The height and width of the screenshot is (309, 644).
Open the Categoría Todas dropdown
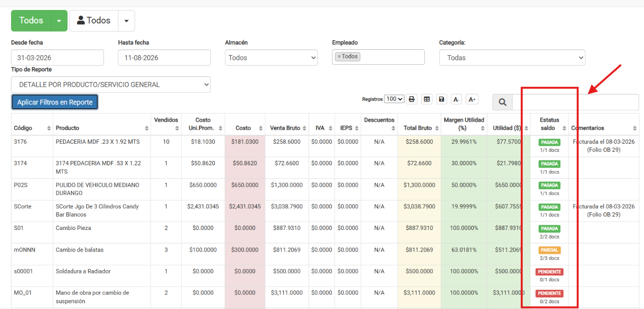click(512, 57)
